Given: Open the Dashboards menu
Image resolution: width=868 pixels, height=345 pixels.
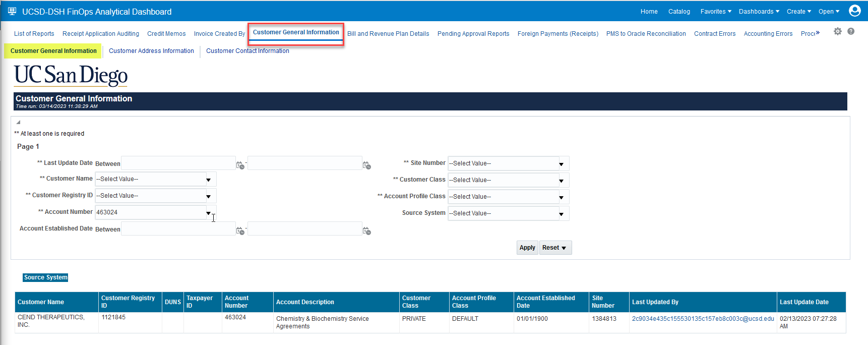Looking at the screenshot, I should 759,12.
